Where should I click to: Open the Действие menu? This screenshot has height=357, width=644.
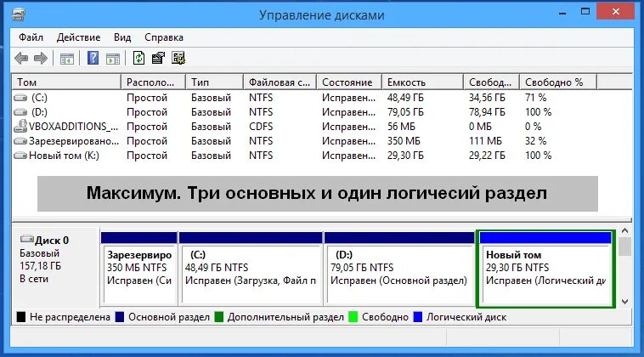click(x=78, y=37)
